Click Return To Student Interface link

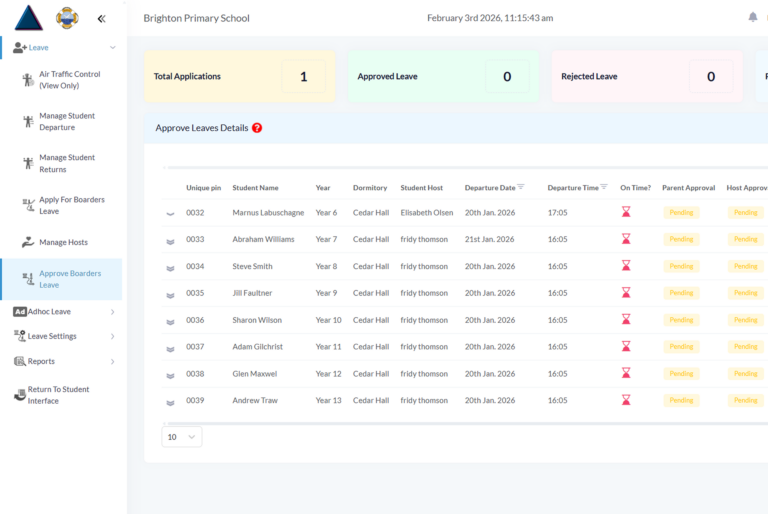click(x=58, y=395)
